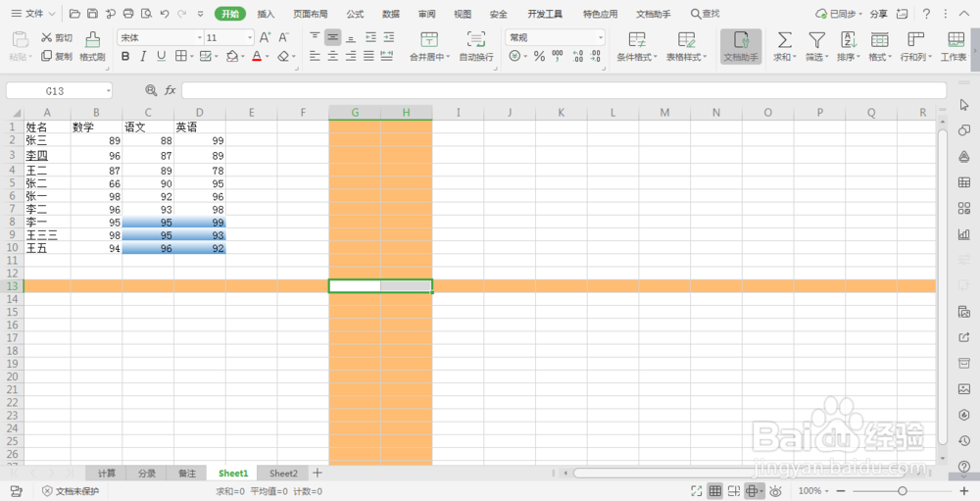Increase font size with A+ icon

click(265, 37)
